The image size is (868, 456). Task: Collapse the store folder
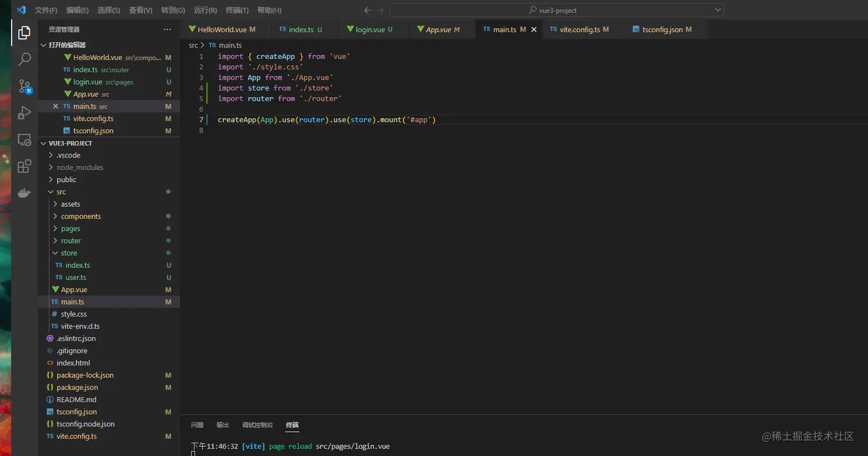coord(69,253)
